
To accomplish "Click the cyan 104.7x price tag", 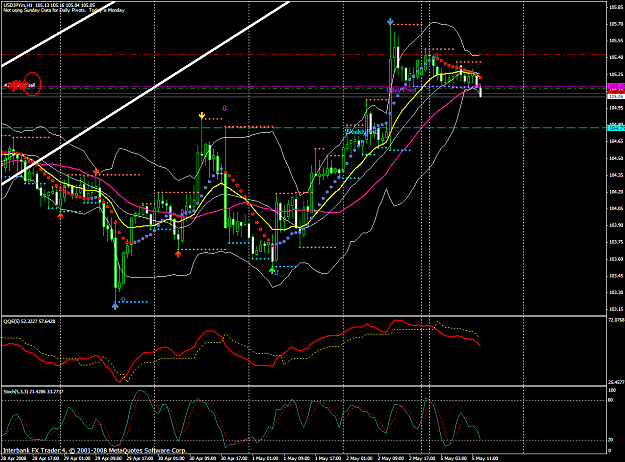I will pos(616,128).
